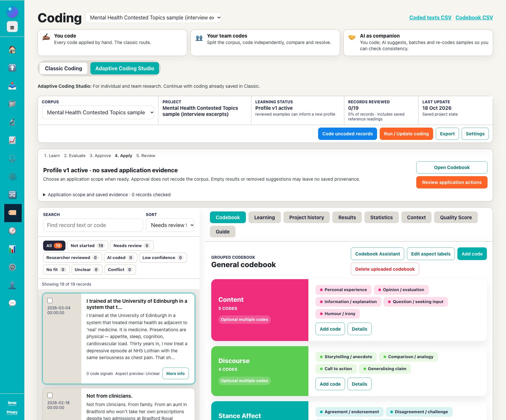This screenshot has width=506, height=420.
Task: Open Details for Content code group
Action: (360, 329)
